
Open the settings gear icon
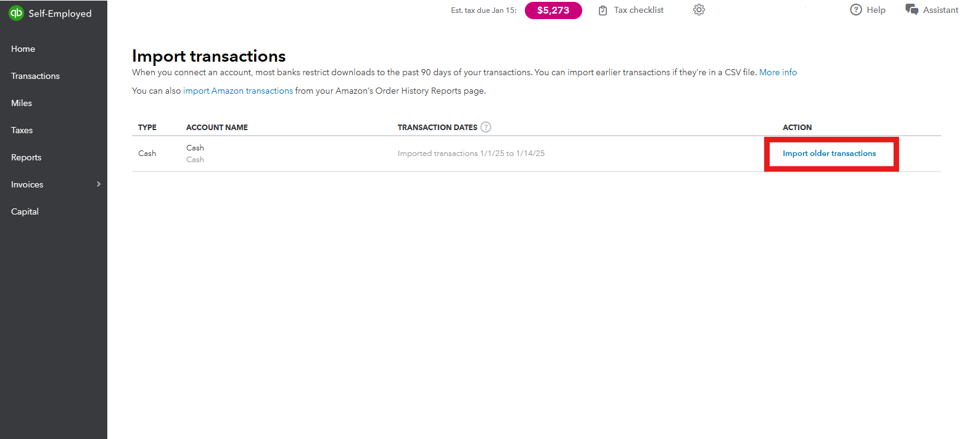click(699, 10)
